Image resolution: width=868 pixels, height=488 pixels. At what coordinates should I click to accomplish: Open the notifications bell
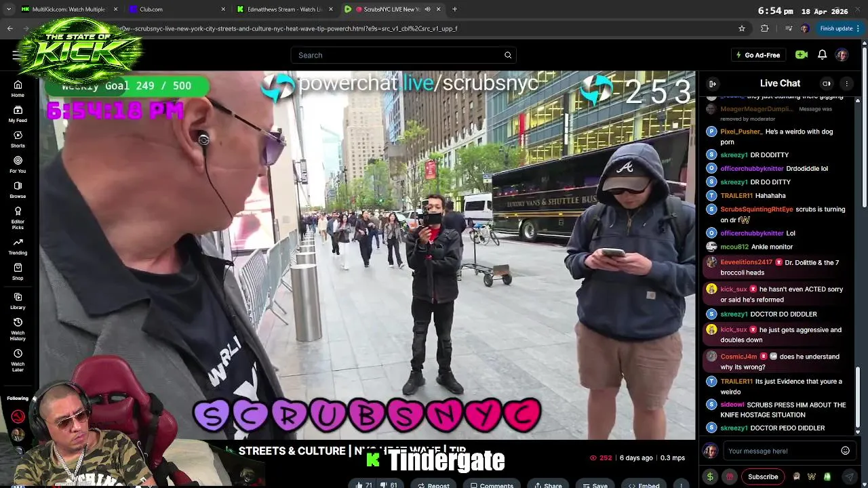[x=822, y=55]
